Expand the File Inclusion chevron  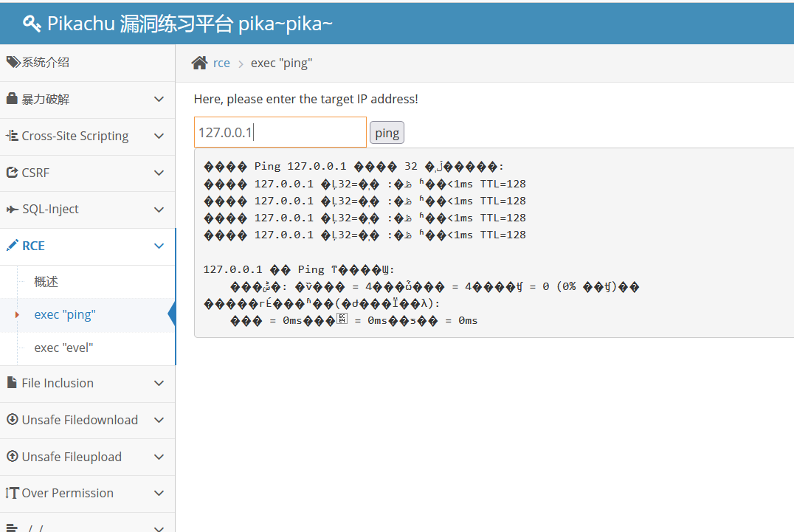(159, 384)
